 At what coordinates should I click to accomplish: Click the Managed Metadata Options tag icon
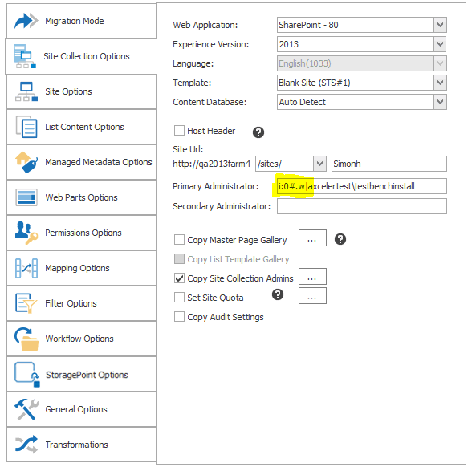coord(26,162)
